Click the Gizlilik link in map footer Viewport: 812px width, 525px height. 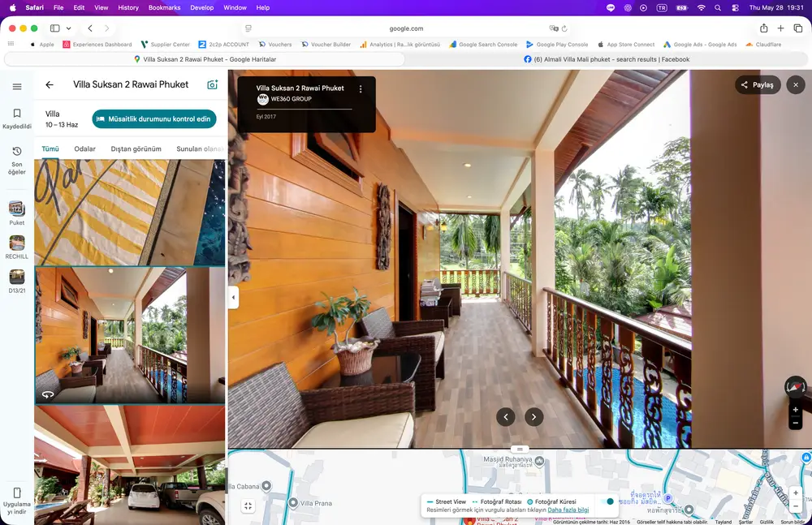pyautogui.click(x=767, y=522)
